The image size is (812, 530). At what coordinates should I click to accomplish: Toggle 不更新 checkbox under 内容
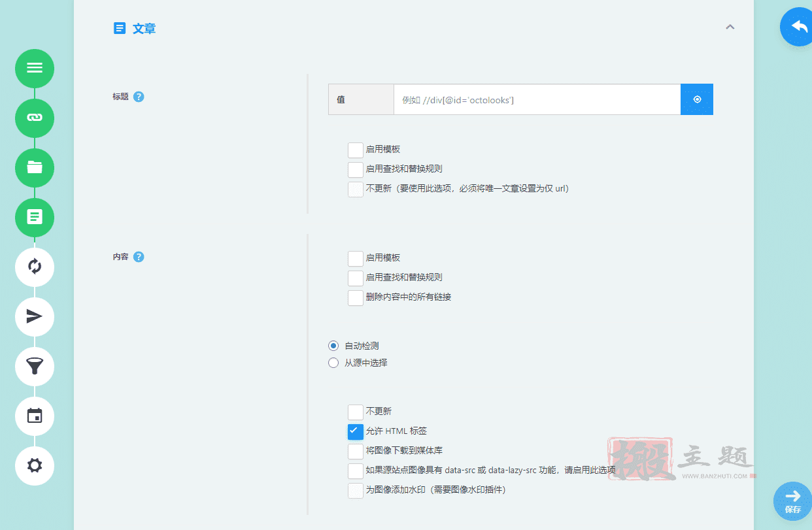pos(356,412)
